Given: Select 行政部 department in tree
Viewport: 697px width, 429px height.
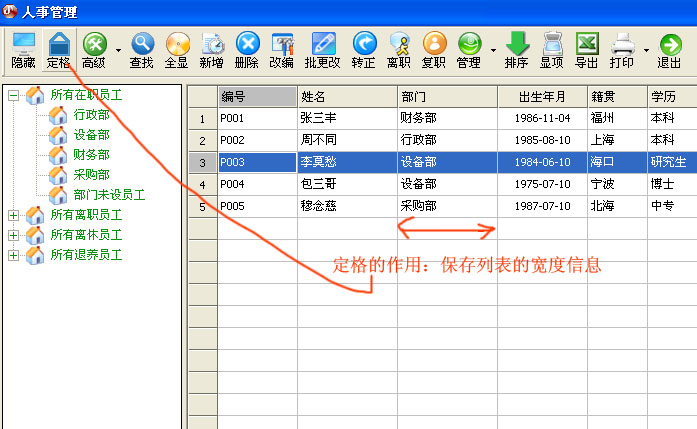Looking at the screenshot, I should 92,115.
